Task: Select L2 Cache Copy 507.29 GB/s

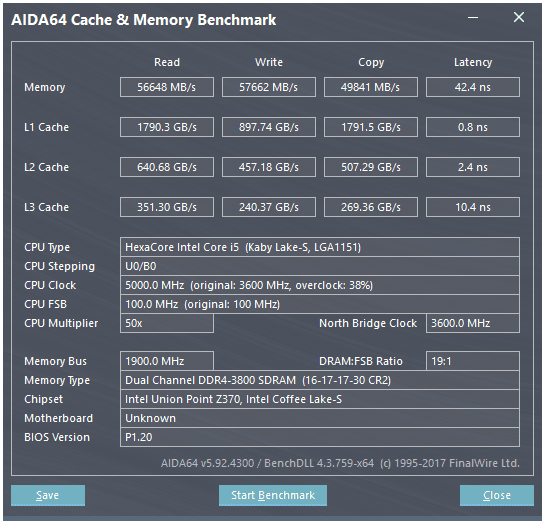Action: coord(370,167)
